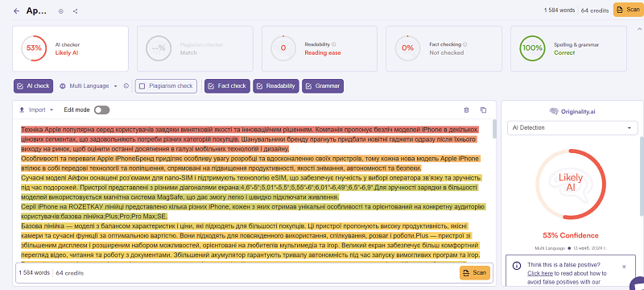The width and height of the screenshot is (644, 290).
Task: Click the text editor vertical scrollbar
Action: (x=494, y=129)
